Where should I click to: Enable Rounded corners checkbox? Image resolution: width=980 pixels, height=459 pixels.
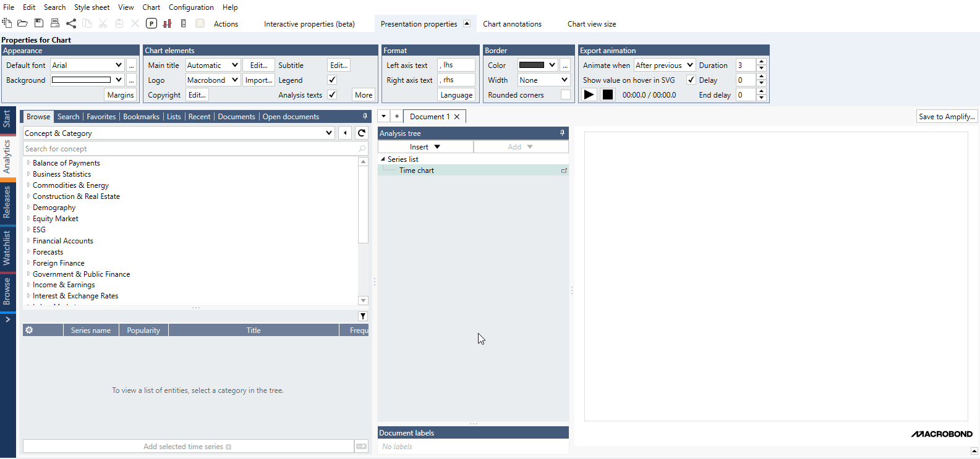(x=565, y=95)
